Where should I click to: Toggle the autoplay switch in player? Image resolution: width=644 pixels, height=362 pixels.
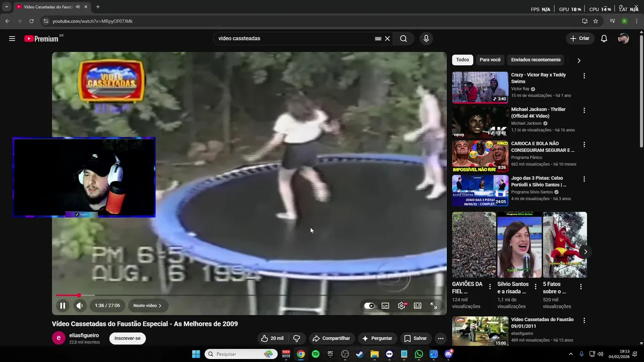(369, 306)
